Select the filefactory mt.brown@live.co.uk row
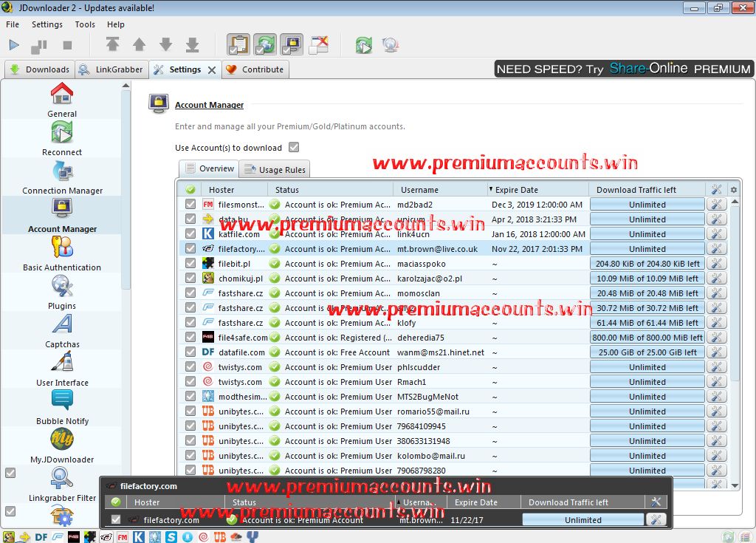756x543 pixels. (x=453, y=248)
